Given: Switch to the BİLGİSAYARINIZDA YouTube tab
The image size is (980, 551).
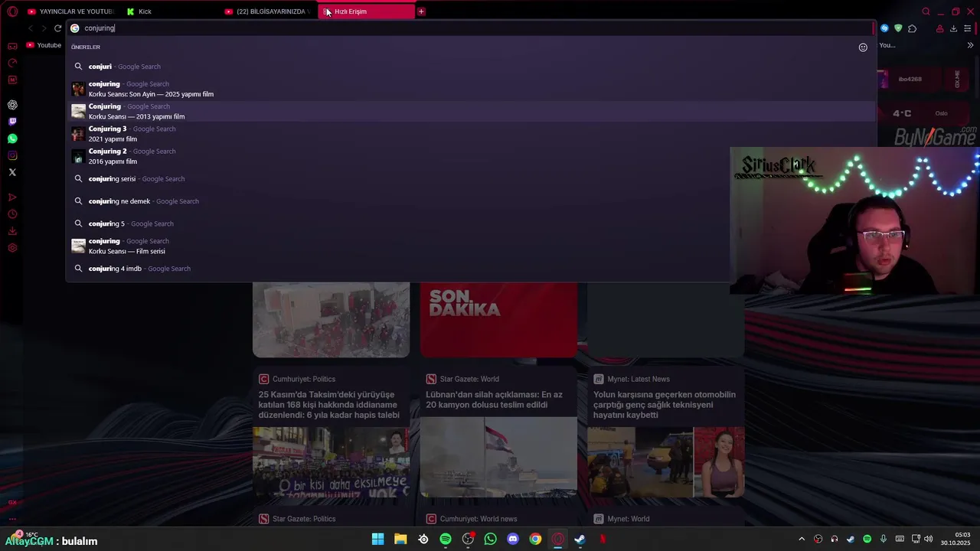Looking at the screenshot, I should (x=269, y=11).
